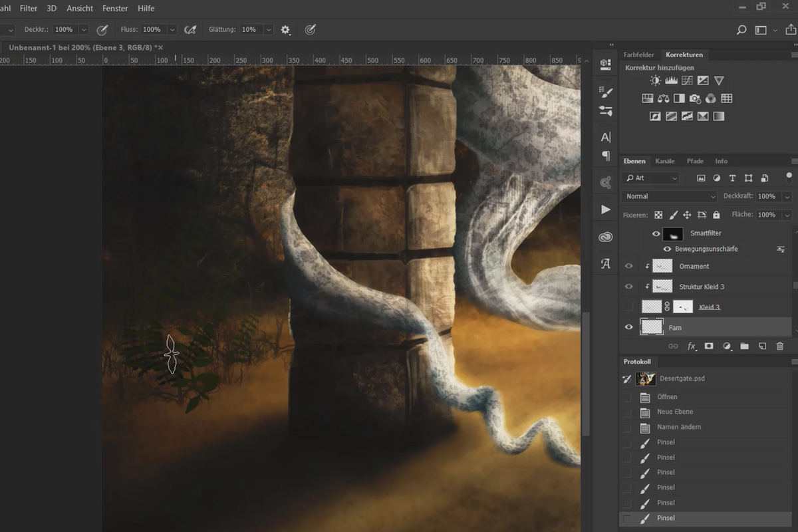This screenshot has height=532, width=798.
Task: Open the Deckkraft opacity dropdown arrow
Action: pos(787,197)
